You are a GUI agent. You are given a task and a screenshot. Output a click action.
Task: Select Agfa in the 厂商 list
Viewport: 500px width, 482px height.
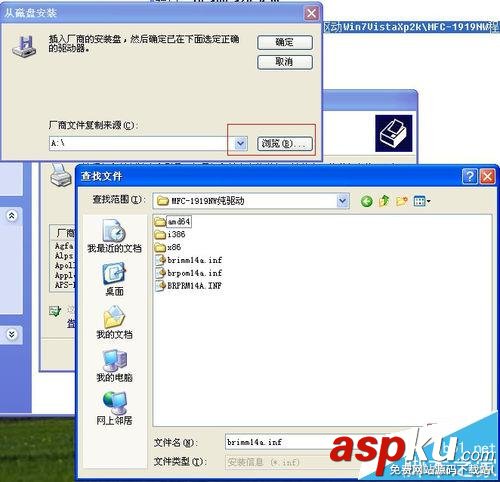click(x=64, y=246)
